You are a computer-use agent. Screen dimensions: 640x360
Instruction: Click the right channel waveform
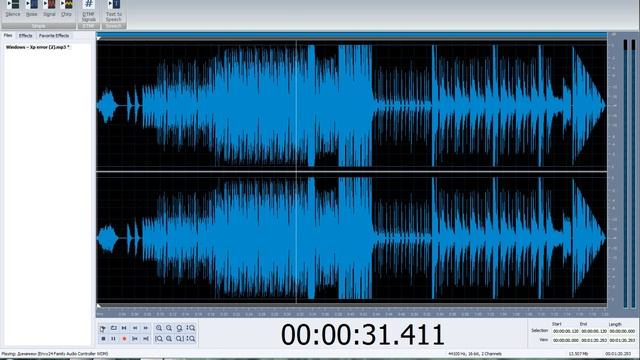click(351, 238)
